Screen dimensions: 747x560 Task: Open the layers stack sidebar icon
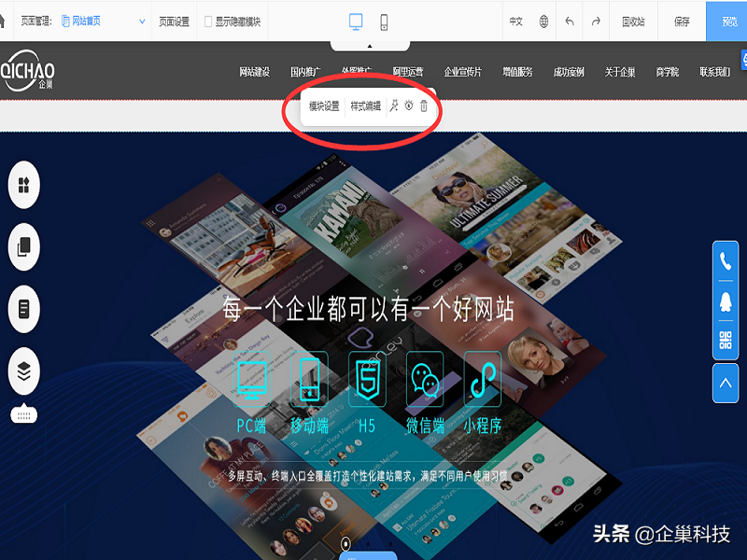pos(24,371)
